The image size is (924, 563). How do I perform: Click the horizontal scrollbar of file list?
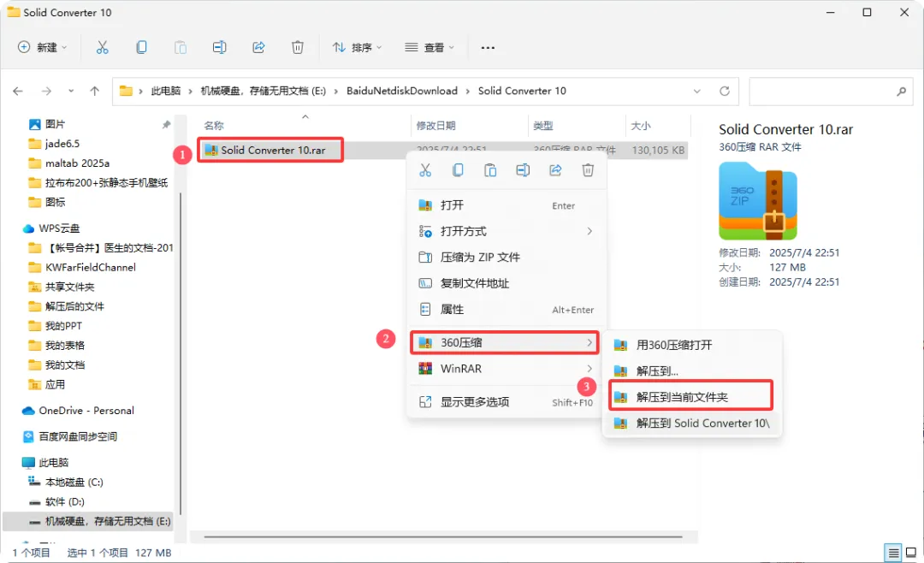pyautogui.click(x=443, y=537)
